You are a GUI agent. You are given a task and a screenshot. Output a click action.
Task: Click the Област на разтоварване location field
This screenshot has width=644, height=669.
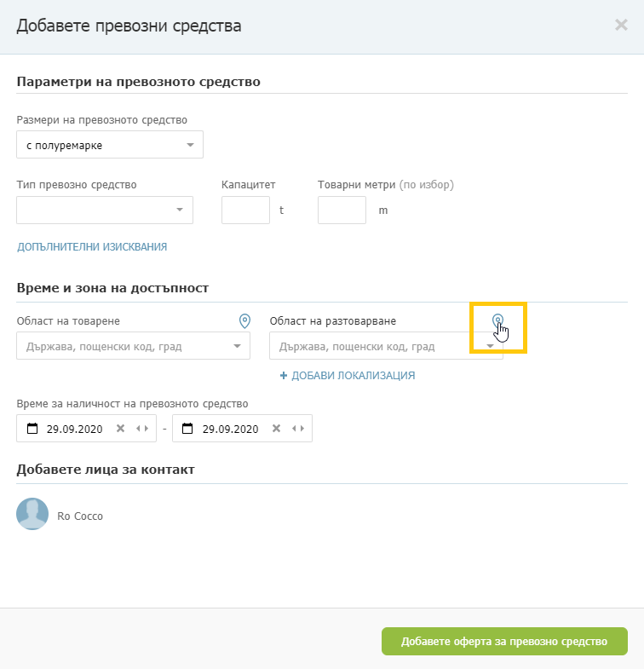386,346
